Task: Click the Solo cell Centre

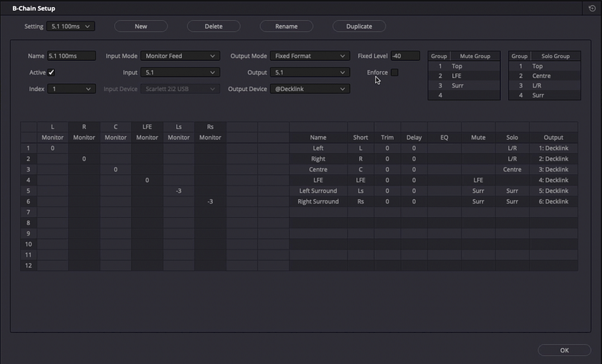Action: [x=512, y=169]
